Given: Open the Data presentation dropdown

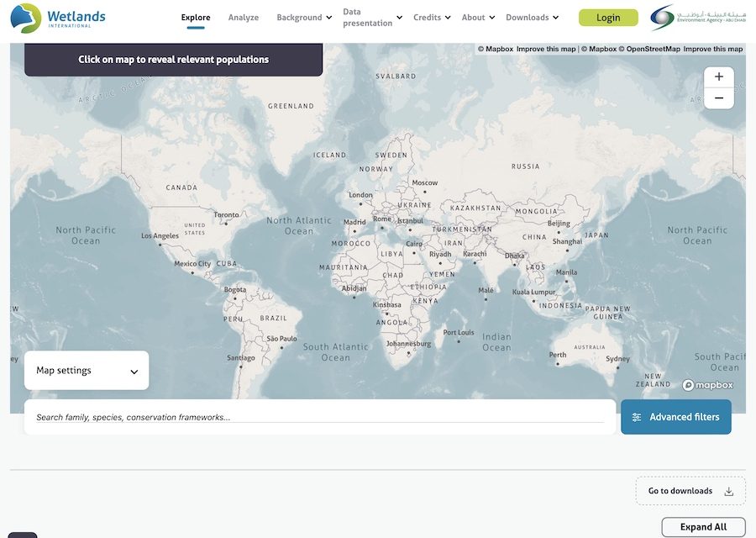Looking at the screenshot, I should 370,17.
